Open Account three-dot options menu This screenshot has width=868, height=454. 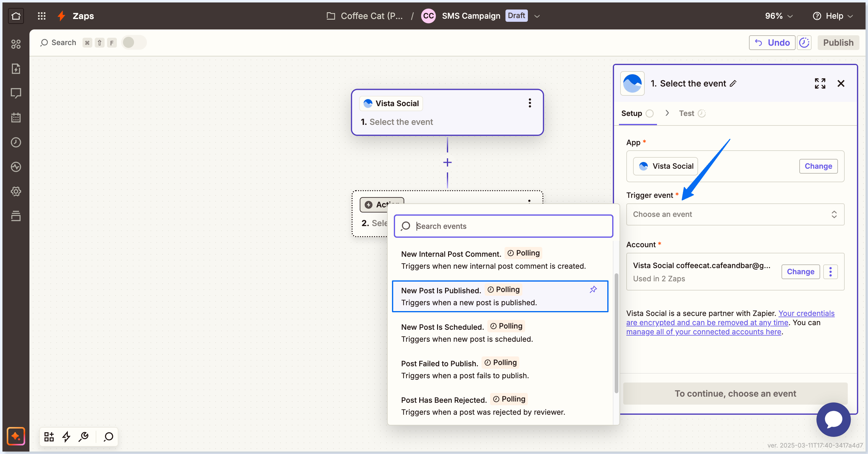click(830, 272)
